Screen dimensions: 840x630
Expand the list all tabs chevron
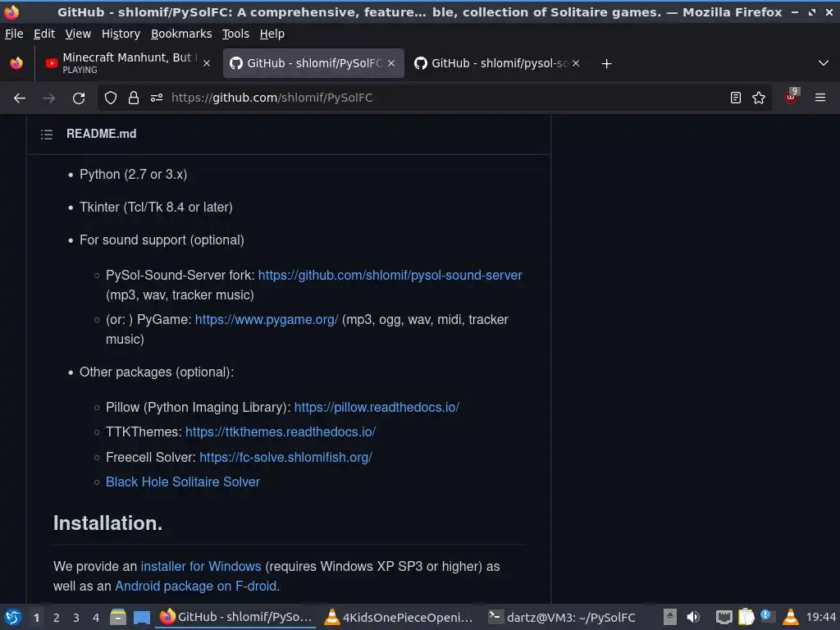(x=824, y=63)
